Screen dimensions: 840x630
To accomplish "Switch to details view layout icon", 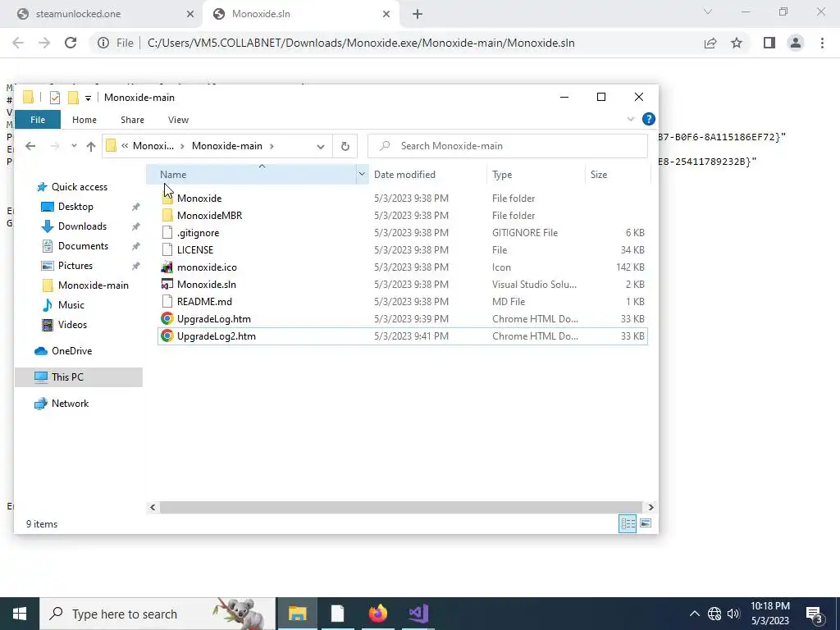I will [x=628, y=523].
